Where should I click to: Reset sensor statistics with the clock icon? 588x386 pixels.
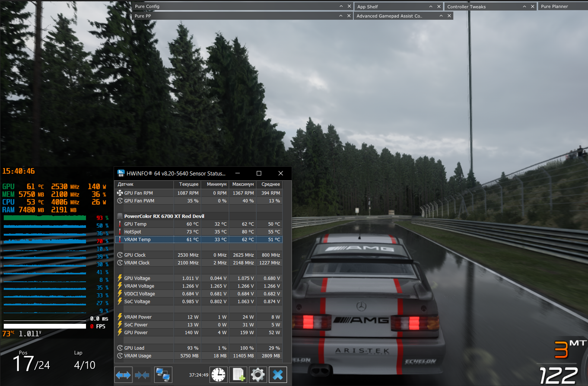(219, 375)
